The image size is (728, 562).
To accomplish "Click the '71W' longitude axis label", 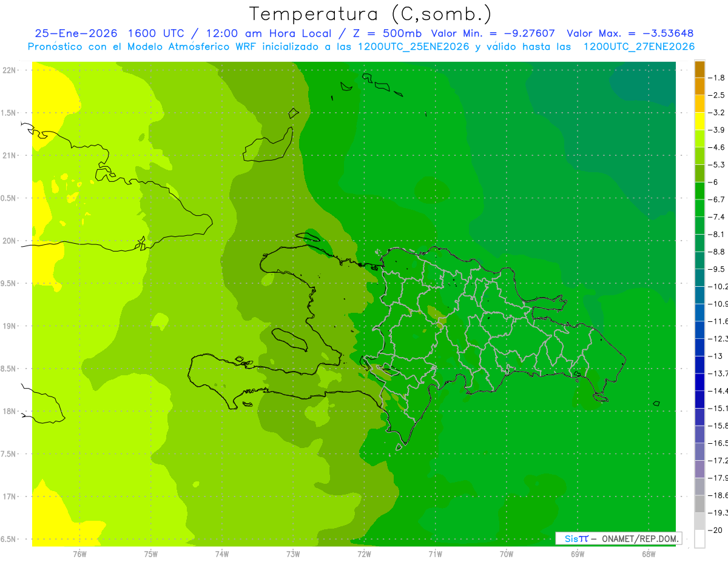I will [435, 554].
